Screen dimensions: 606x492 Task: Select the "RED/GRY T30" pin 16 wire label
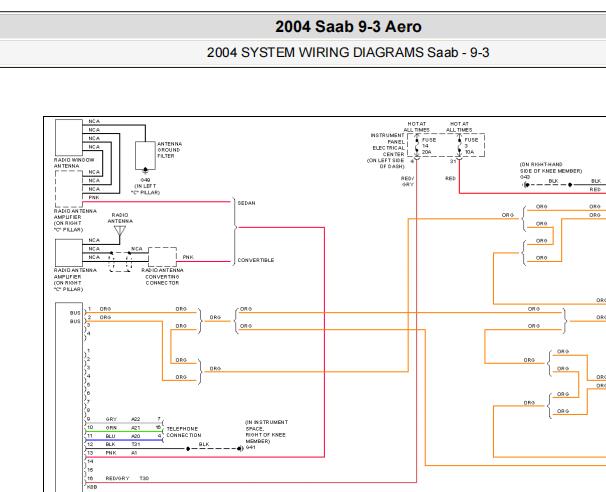pyautogui.click(x=127, y=478)
